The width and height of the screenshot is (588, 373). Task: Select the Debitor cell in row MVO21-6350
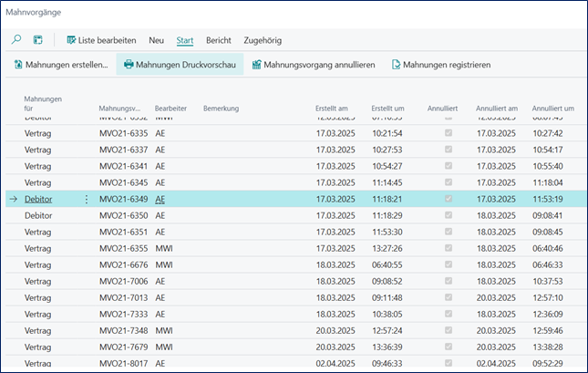(x=38, y=216)
